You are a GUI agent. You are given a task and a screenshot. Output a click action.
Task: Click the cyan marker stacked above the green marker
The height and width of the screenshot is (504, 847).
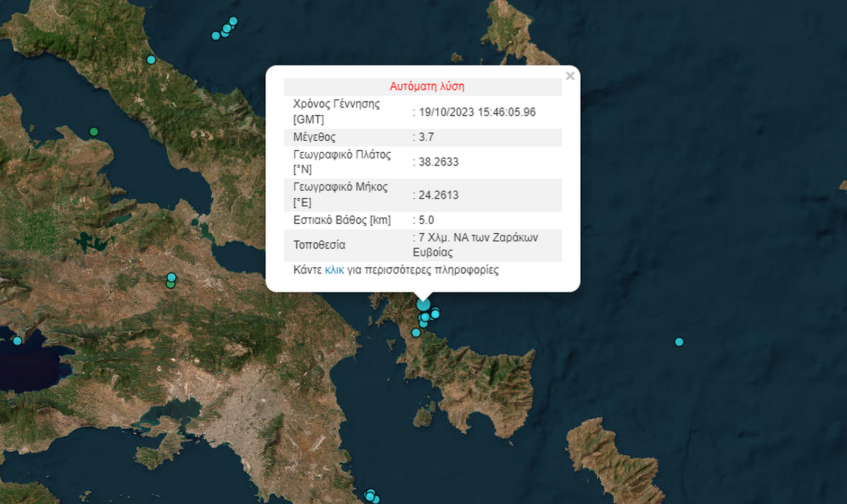tap(171, 277)
